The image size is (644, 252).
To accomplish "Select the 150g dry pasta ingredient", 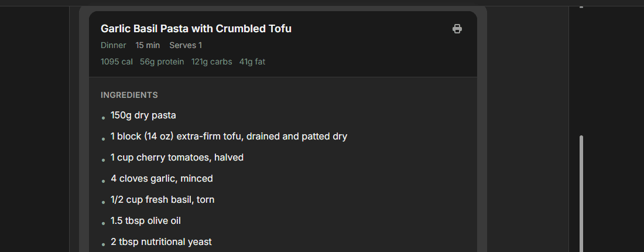I will (x=143, y=115).
